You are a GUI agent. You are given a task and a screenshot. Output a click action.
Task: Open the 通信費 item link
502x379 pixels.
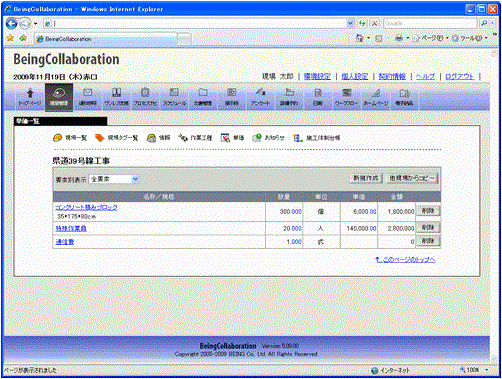[x=65, y=242]
